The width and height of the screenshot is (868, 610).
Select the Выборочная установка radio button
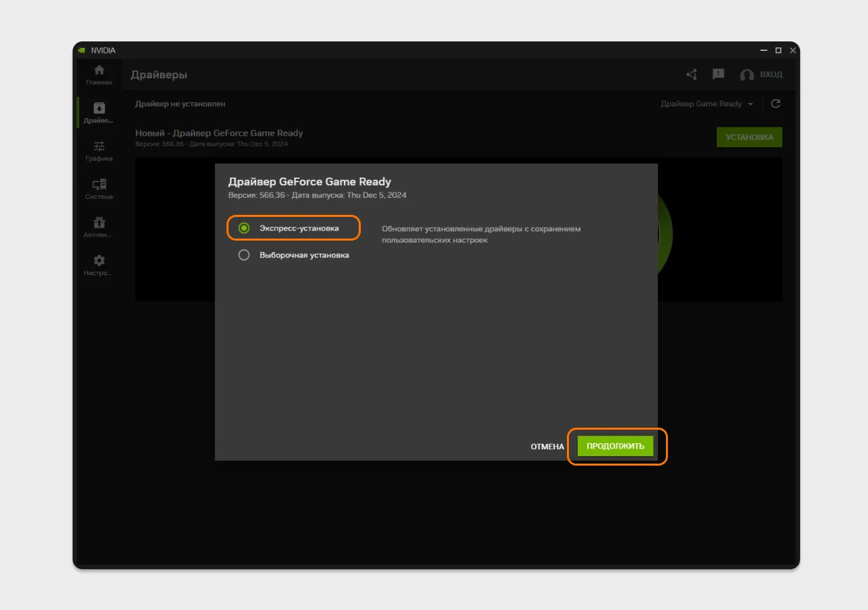pos(244,256)
